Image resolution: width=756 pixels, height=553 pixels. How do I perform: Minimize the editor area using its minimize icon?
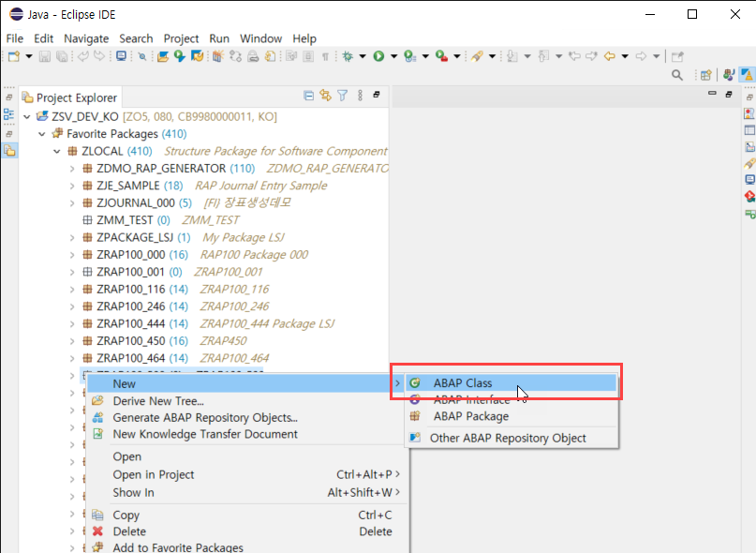click(x=712, y=93)
